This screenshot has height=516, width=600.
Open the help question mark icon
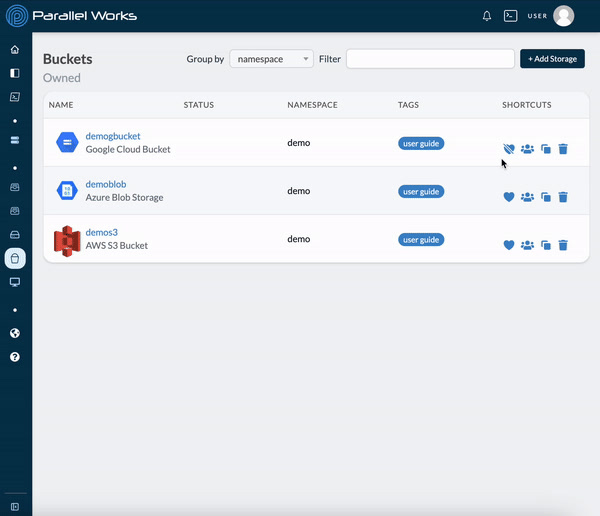click(x=15, y=357)
